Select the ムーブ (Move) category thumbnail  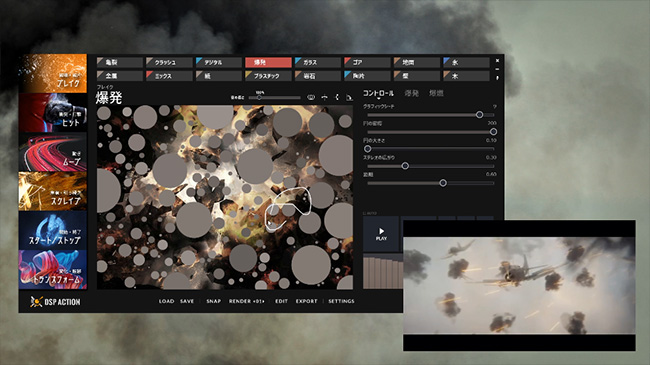tap(53, 152)
